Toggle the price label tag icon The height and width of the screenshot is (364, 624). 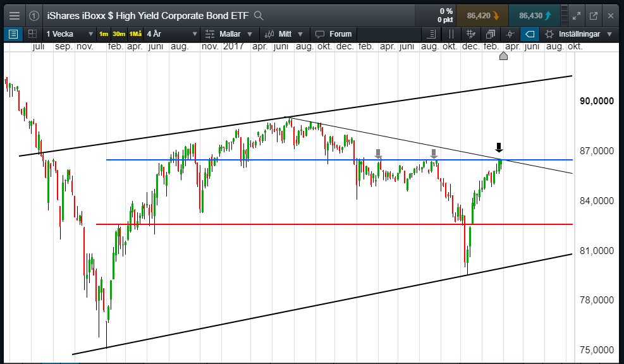tap(530, 34)
